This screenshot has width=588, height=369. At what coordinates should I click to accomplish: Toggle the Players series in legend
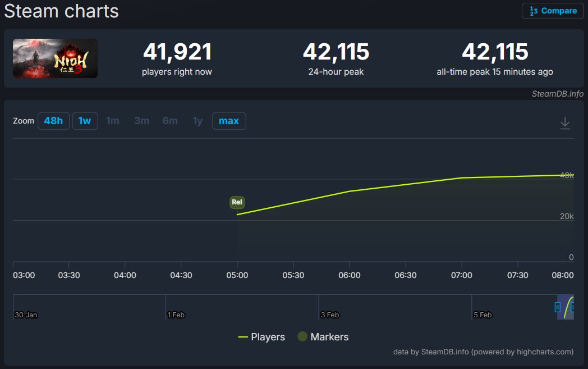pyautogui.click(x=261, y=337)
